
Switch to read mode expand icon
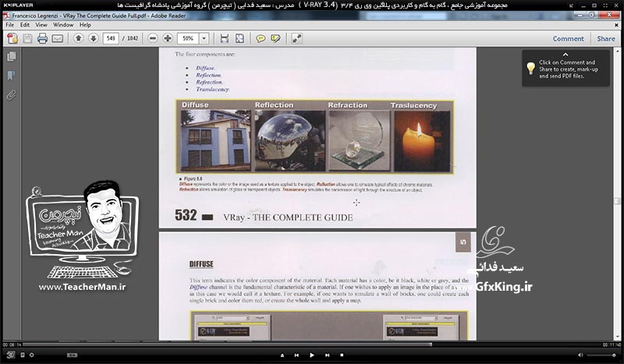pyautogui.click(x=297, y=39)
